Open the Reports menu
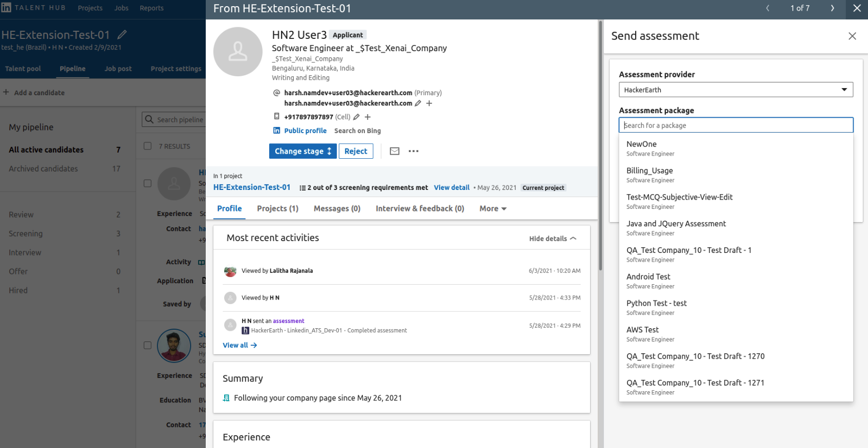This screenshot has height=448, width=868. 151,8
